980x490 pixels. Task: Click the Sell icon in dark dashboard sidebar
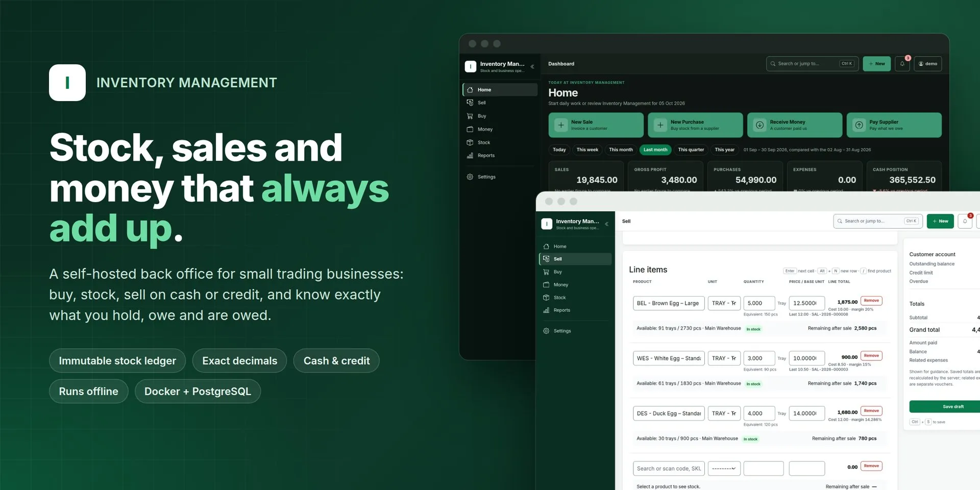(470, 103)
